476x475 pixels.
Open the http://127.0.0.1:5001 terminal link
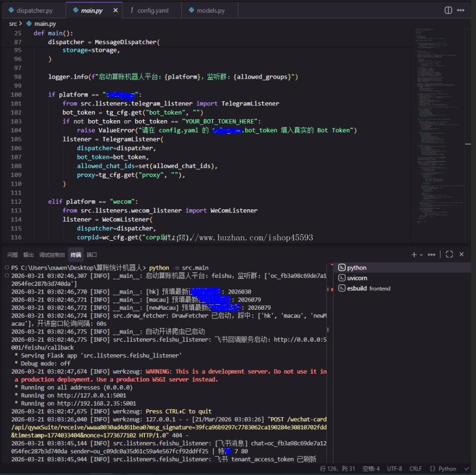pyautogui.click(x=91, y=395)
